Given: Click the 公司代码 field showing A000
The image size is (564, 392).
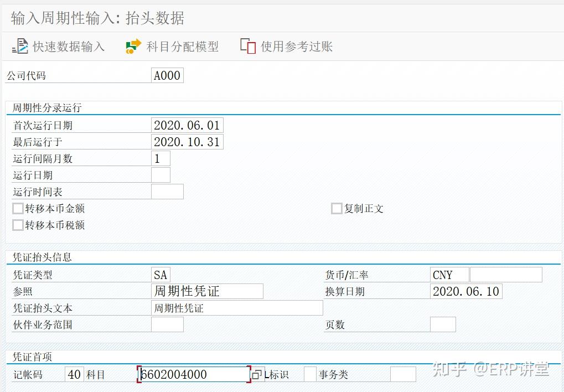Looking at the screenshot, I should pyautogui.click(x=167, y=75).
